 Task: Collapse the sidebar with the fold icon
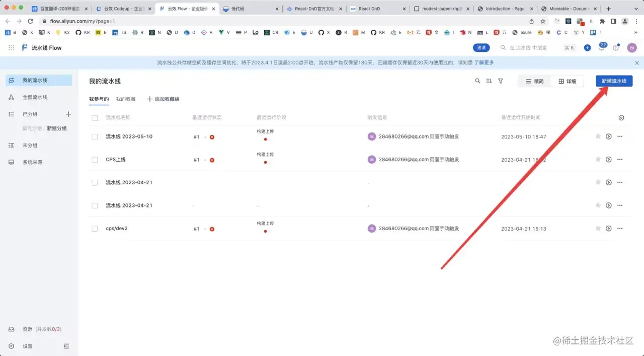point(66,346)
